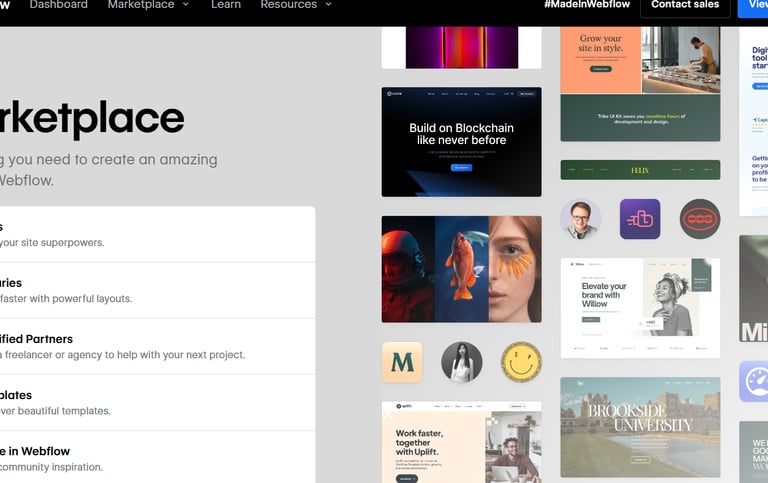Open the Certified Partners list row

click(x=158, y=347)
